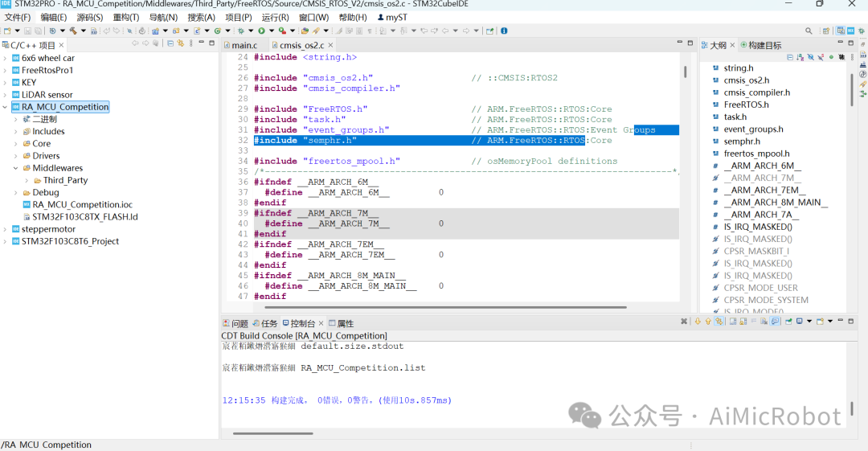Switch to the 问题 tab
Viewport: 868px width, 451px height.
tap(235, 323)
